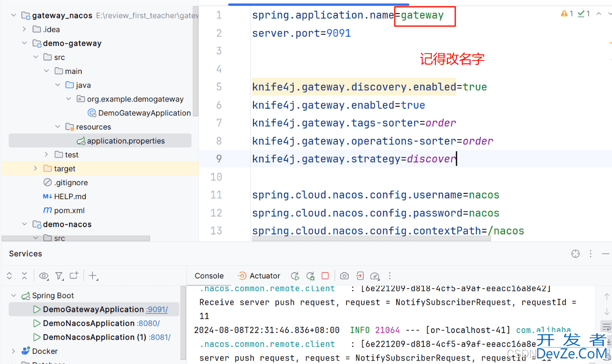The height and width of the screenshot is (364, 612).
Task: Collapse the main folder
Action: 46,72
